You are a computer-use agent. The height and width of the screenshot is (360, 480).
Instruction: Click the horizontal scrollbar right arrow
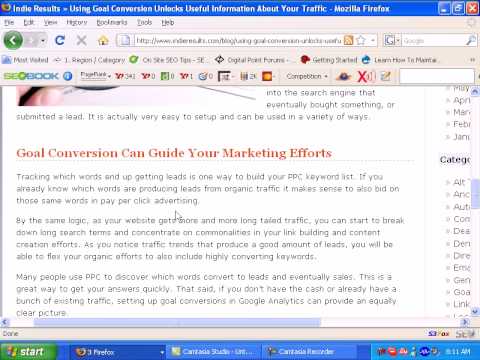pyautogui.click(x=465, y=322)
